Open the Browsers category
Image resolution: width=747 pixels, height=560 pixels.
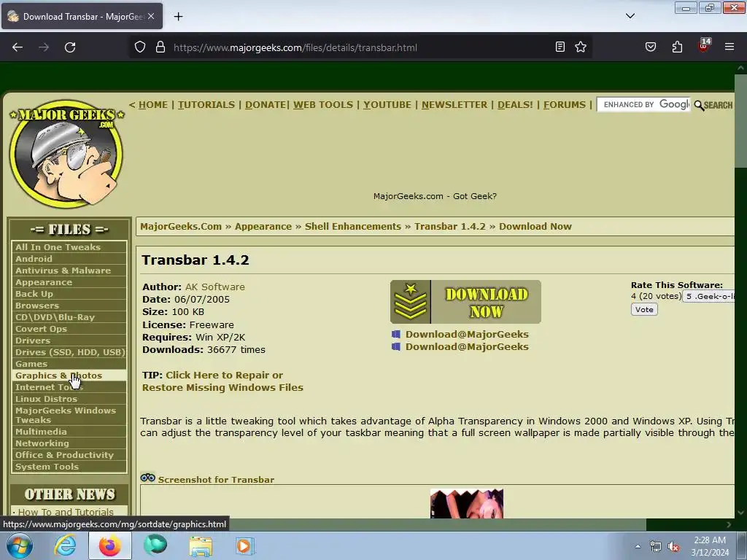[x=69, y=306]
